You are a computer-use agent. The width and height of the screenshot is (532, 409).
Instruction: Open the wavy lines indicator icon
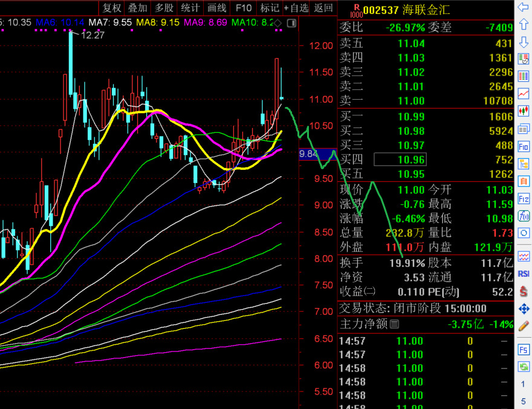point(523,257)
